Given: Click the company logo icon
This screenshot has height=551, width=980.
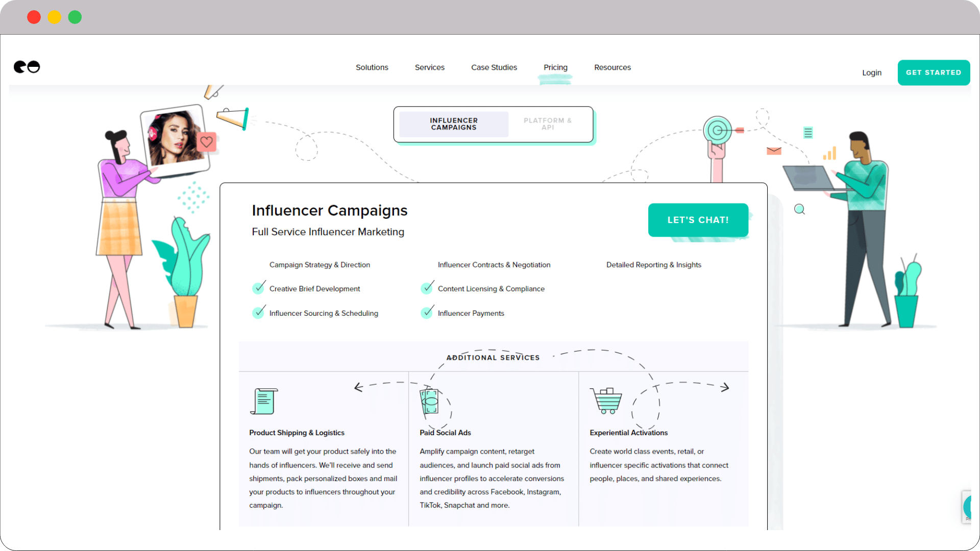Looking at the screenshot, I should tap(27, 67).
